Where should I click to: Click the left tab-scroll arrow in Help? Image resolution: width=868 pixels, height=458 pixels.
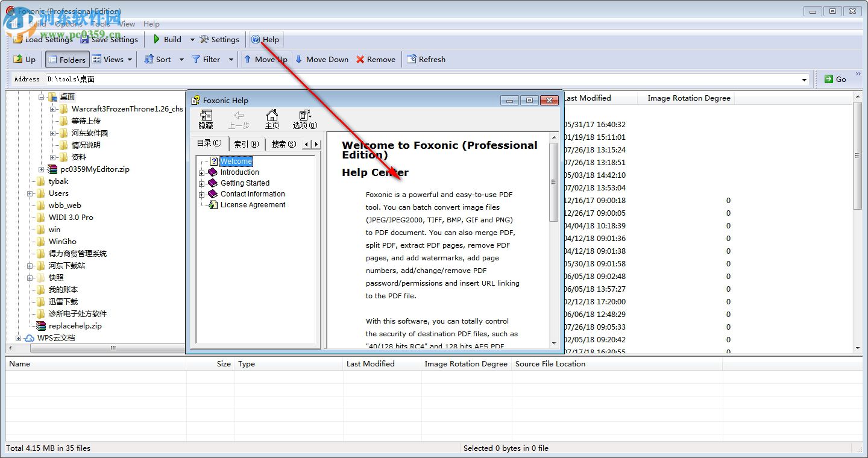click(x=307, y=144)
